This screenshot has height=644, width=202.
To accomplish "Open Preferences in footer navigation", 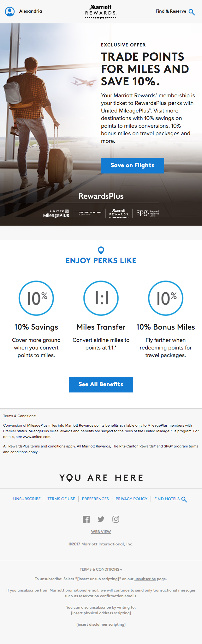I will click(95, 499).
